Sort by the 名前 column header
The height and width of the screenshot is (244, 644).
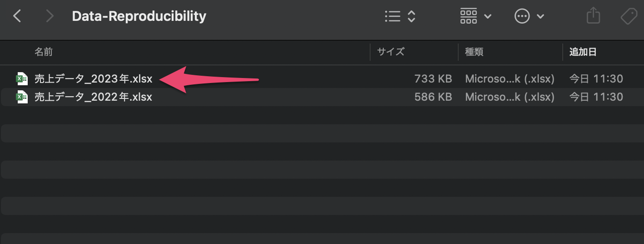click(44, 52)
